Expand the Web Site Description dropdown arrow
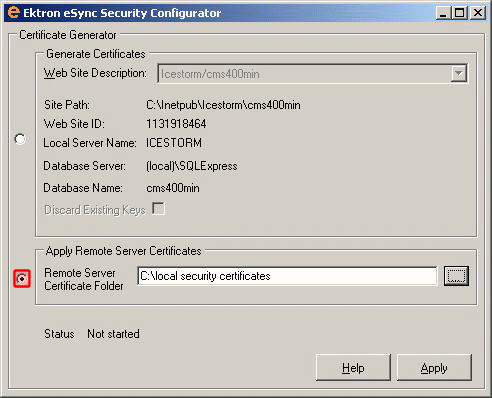The width and height of the screenshot is (492, 398). click(459, 73)
